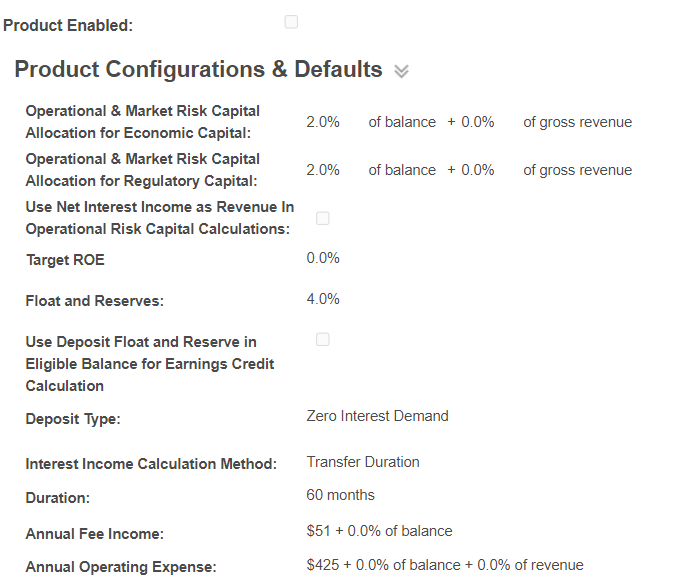Click the Annual Fee Income $51 value
Image resolution: width=673 pixels, height=585 pixels.
[318, 531]
